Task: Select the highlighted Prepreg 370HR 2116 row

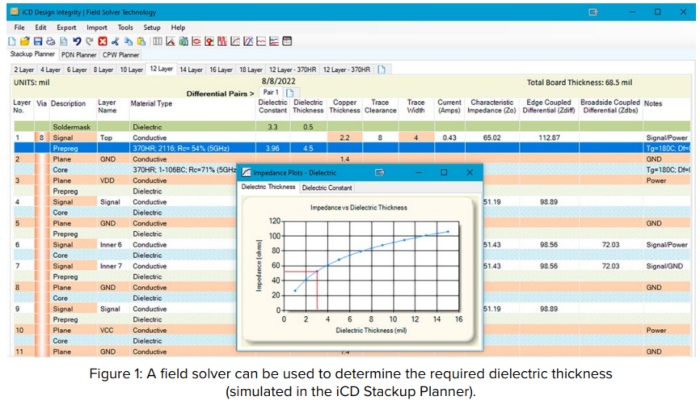Action: pos(352,148)
